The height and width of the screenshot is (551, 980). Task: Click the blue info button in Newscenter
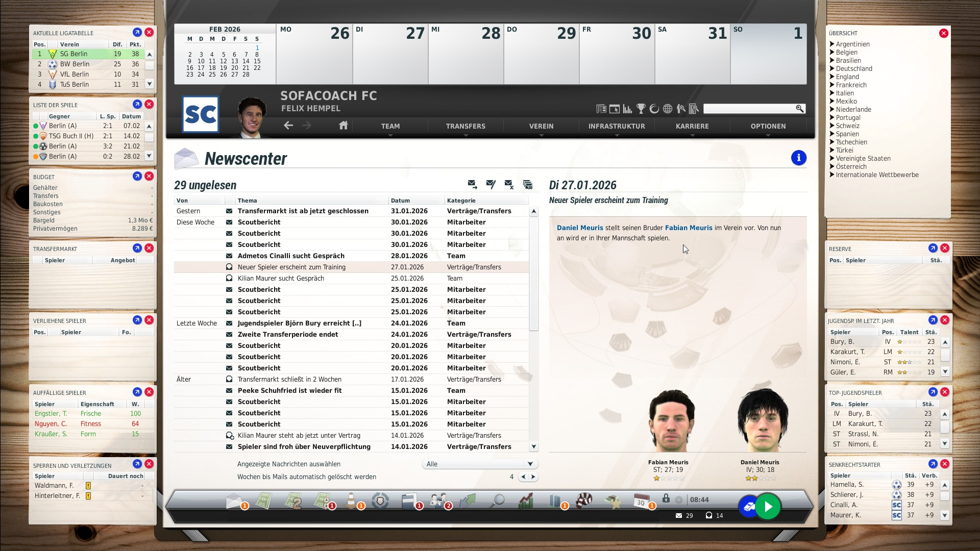[x=799, y=158]
